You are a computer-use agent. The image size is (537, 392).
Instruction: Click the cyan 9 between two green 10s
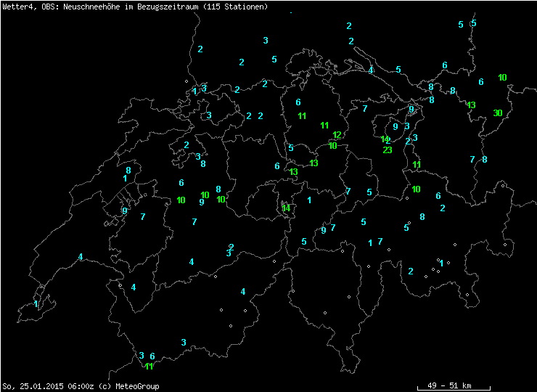coord(202,203)
